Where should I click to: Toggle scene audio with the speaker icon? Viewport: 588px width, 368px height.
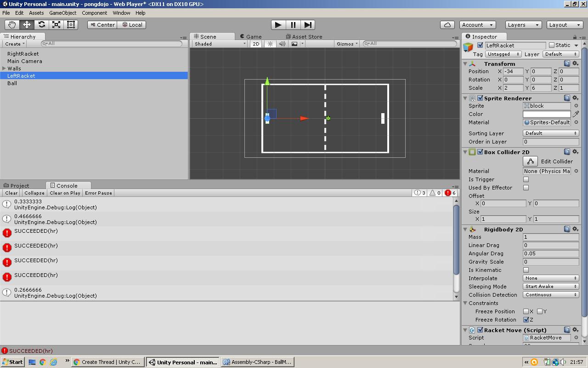pos(282,44)
